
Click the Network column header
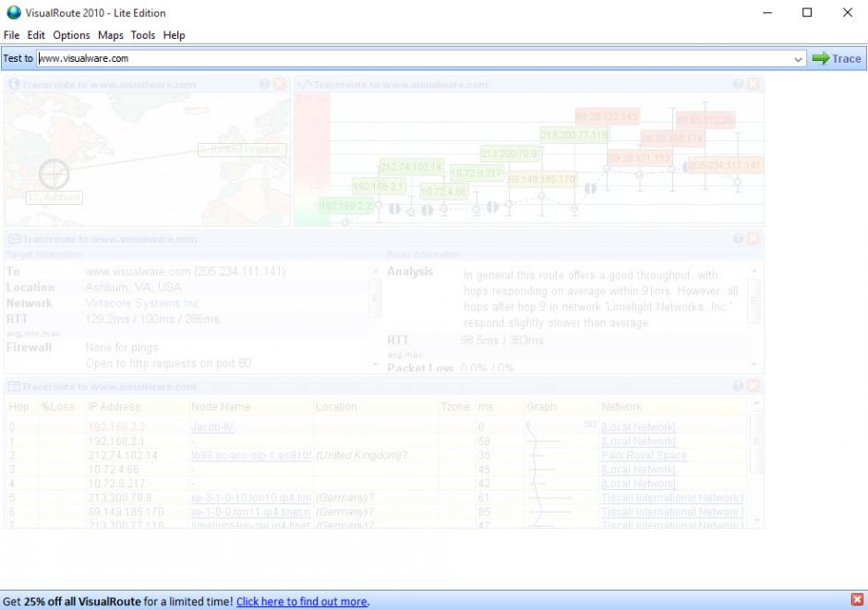click(x=621, y=407)
